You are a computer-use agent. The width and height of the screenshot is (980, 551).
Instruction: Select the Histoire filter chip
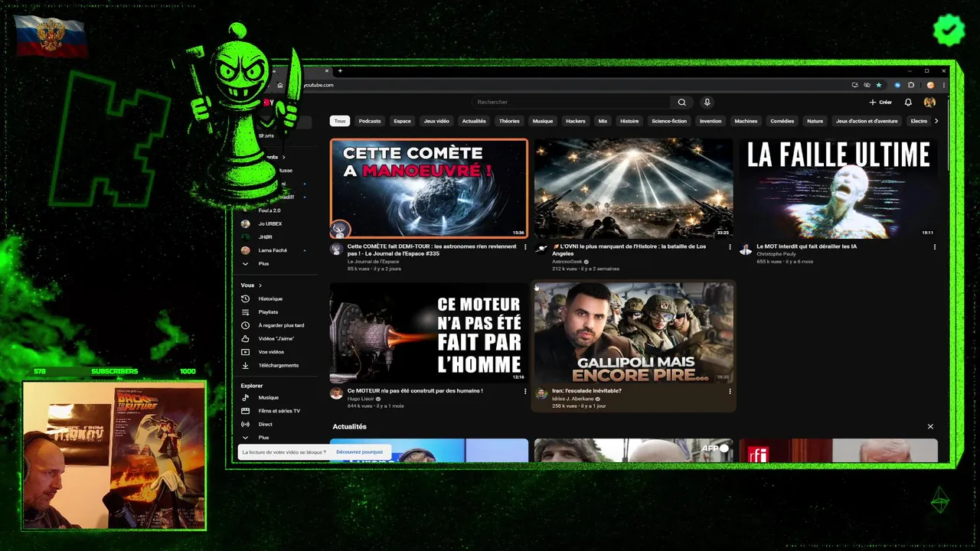629,121
